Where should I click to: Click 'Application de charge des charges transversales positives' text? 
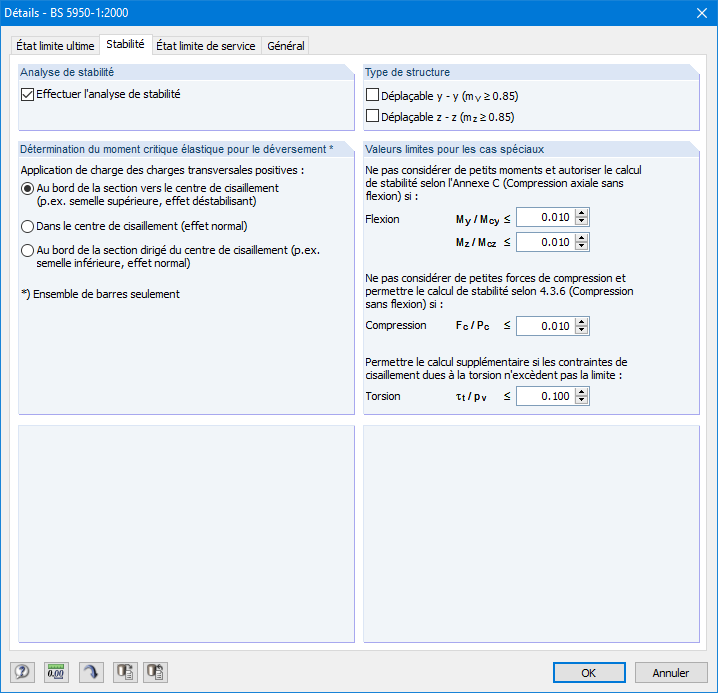tap(162, 170)
